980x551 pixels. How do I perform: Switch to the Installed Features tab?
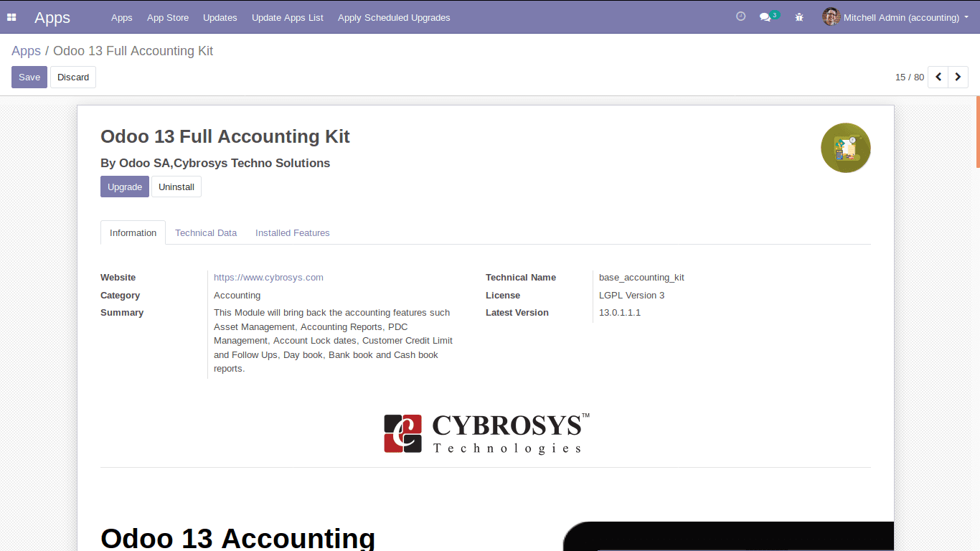pos(293,233)
